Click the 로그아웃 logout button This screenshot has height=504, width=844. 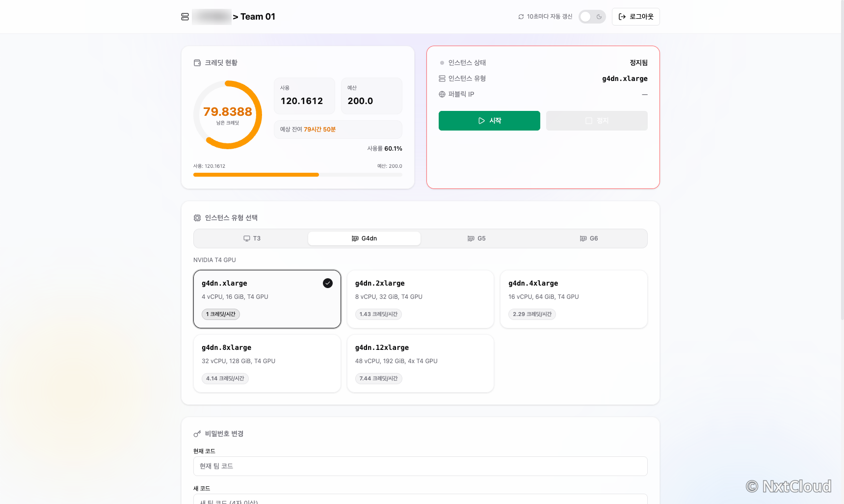pos(636,17)
